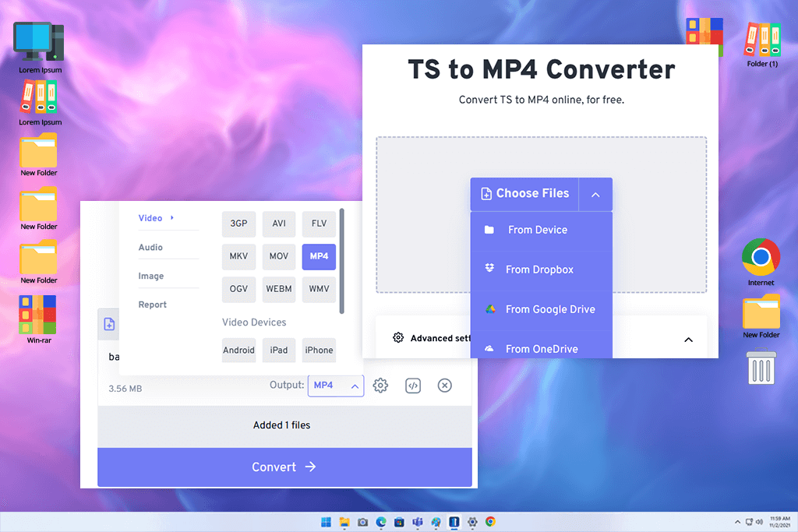Click the folder icon beside From Device
This screenshot has width=798, height=532.
pos(489,229)
